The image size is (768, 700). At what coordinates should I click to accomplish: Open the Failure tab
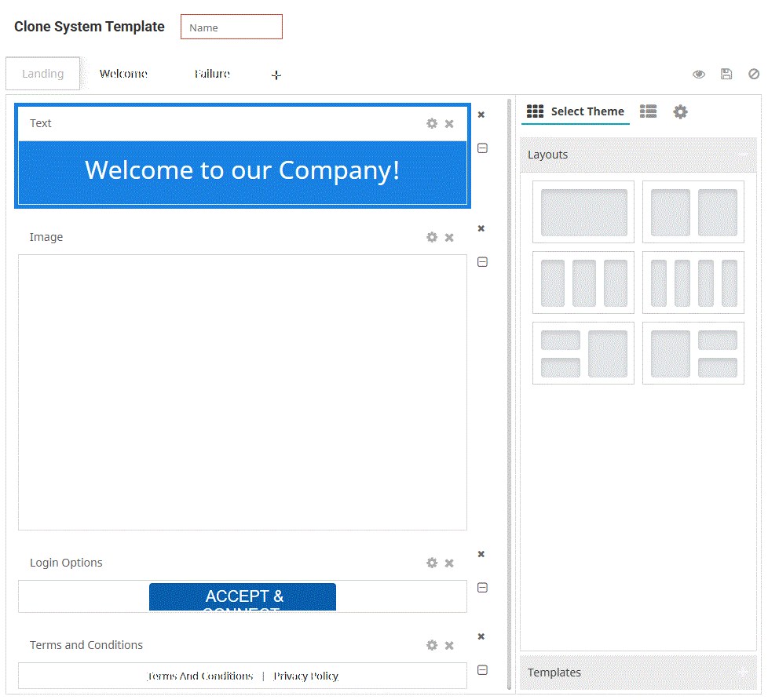click(212, 73)
